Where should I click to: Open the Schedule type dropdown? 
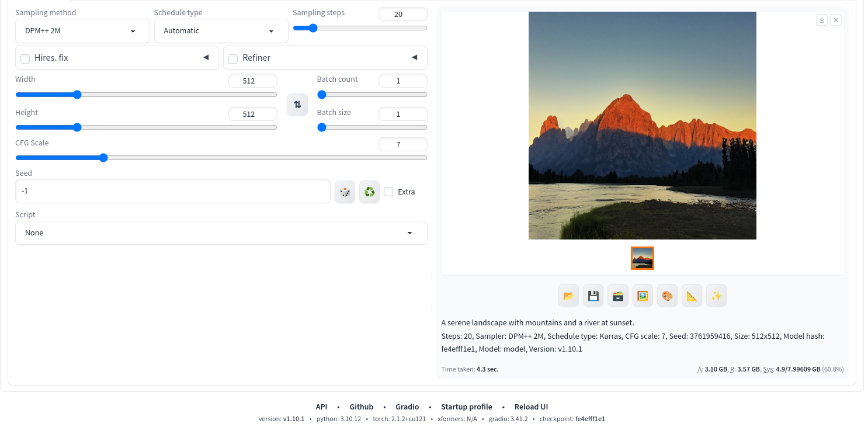tap(221, 31)
